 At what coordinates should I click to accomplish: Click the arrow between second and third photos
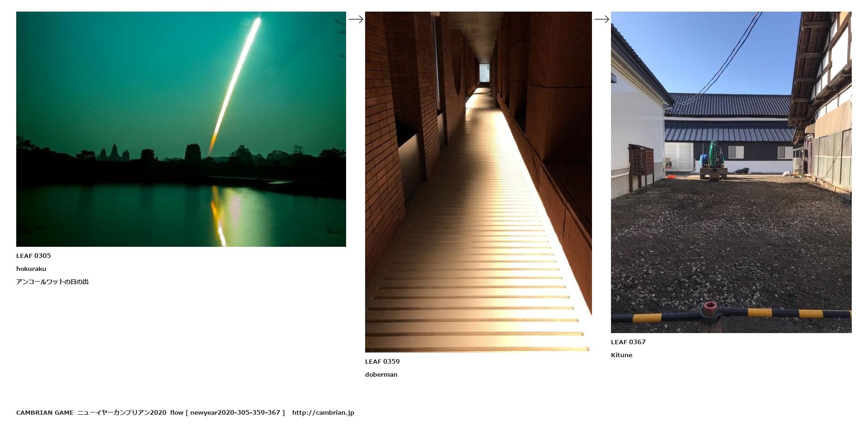tap(602, 19)
